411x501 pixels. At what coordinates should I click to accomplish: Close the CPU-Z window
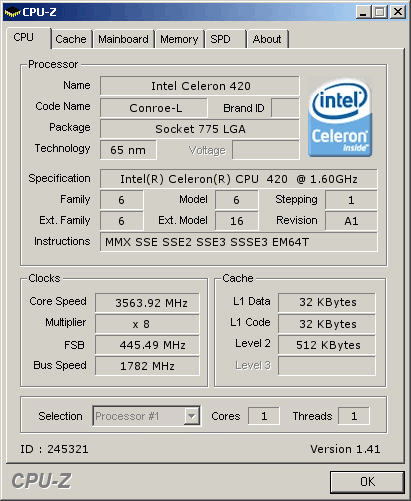click(398, 12)
